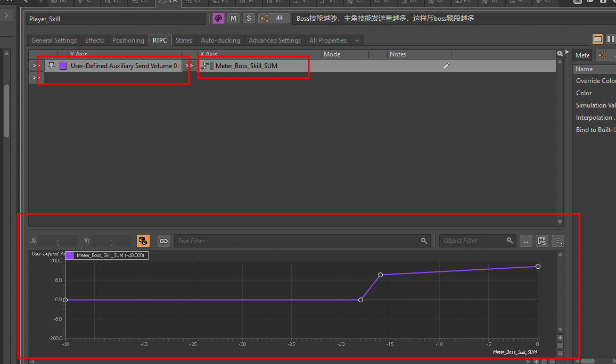The image size is (616, 364).
Task: Open the States tab
Action: pyautogui.click(x=184, y=40)
